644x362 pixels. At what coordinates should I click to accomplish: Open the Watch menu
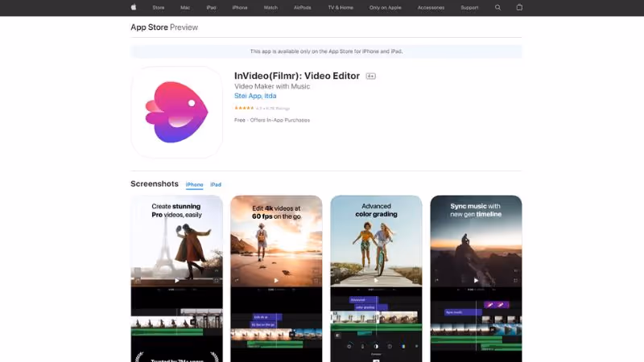(270, 7)
